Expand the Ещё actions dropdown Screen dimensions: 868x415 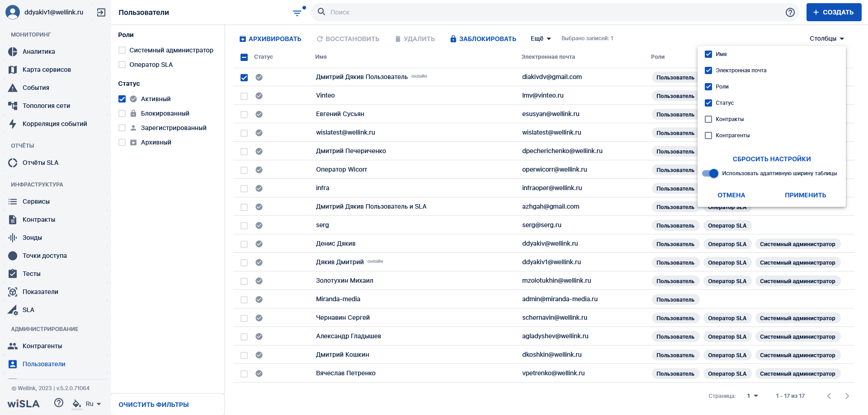[x=541, y=38]
